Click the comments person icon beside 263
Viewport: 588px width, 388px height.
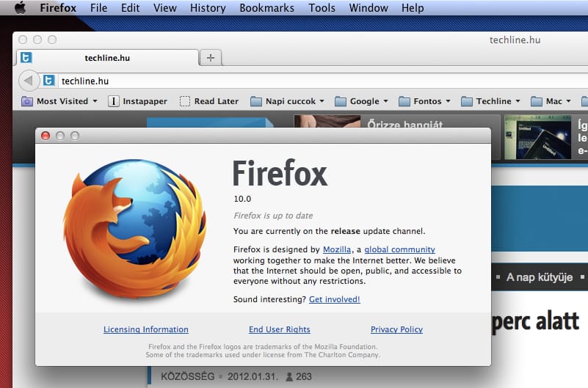tap(289, 377)
